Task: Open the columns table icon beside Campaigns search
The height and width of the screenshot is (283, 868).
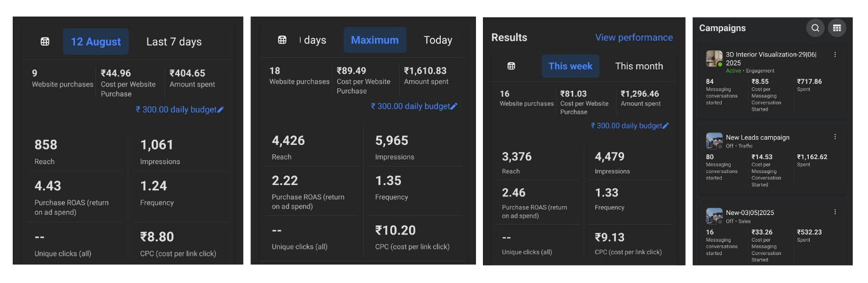Action: pyautogui.click(x=837, y=28)
